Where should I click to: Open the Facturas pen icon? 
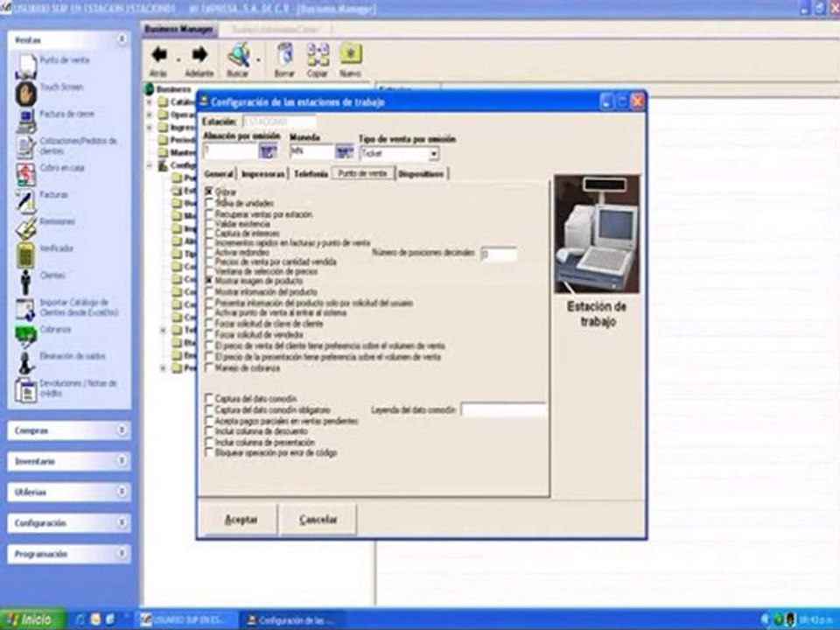click(x=25, y=201)
